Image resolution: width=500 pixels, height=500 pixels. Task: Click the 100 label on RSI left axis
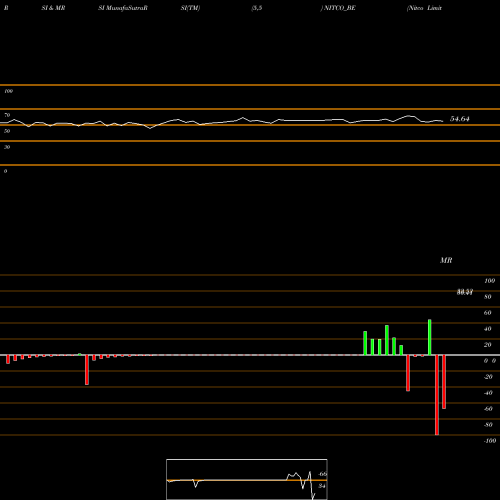pyautogui.click(x=8, y=91)
